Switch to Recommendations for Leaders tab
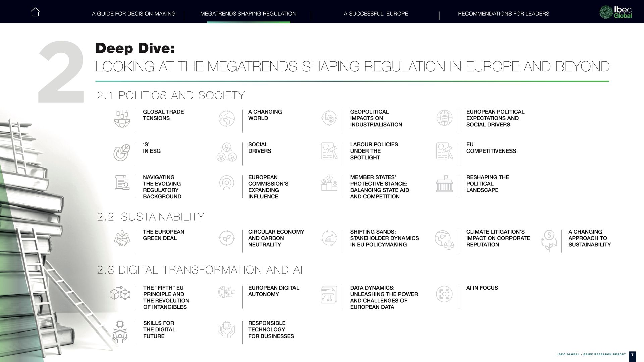644x362 pixels. [x=503, y=14]
